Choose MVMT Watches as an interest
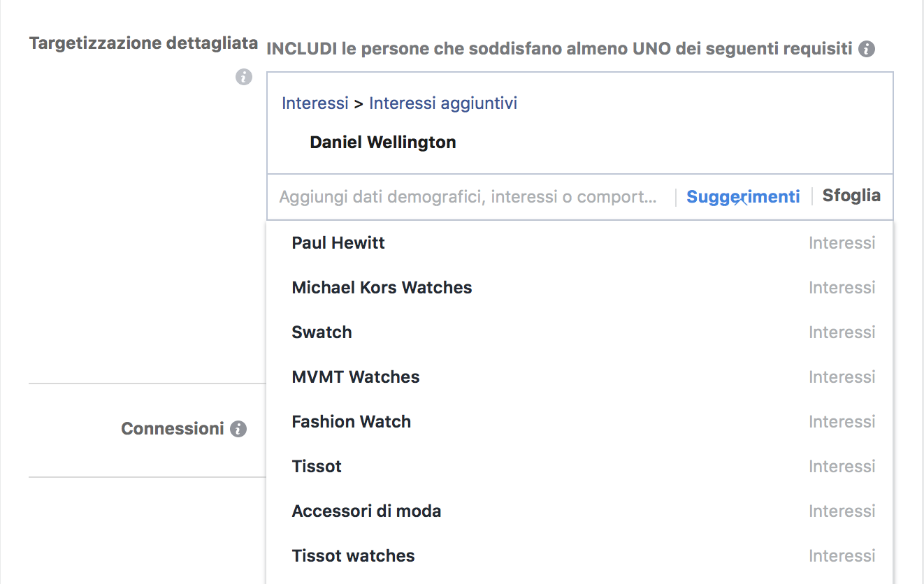The height and width of the screenshot is (584, 924). coord(356,377)
